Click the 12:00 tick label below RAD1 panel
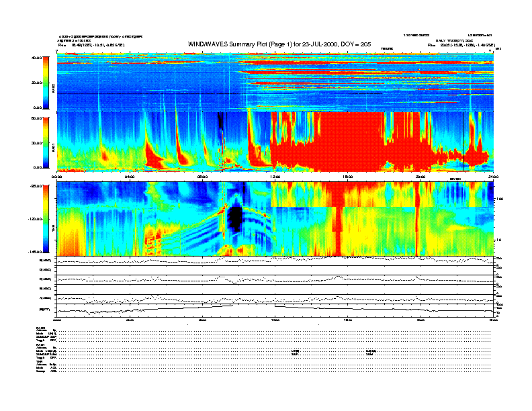 275,177
